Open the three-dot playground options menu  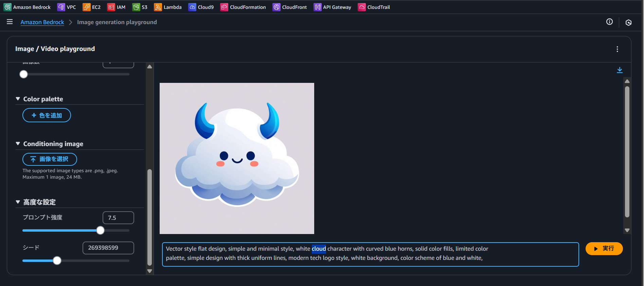[x=617, y=49]
